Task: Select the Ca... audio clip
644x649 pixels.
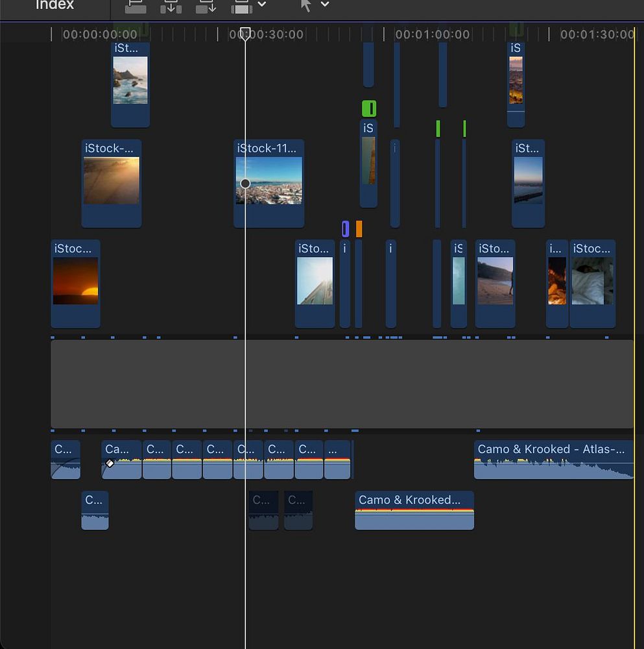Action: click(x=122, y=460)
